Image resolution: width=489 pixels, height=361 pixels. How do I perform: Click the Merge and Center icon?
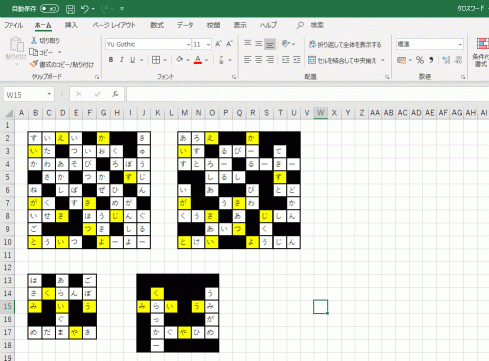pyautogui.click(x=312, y=60)
